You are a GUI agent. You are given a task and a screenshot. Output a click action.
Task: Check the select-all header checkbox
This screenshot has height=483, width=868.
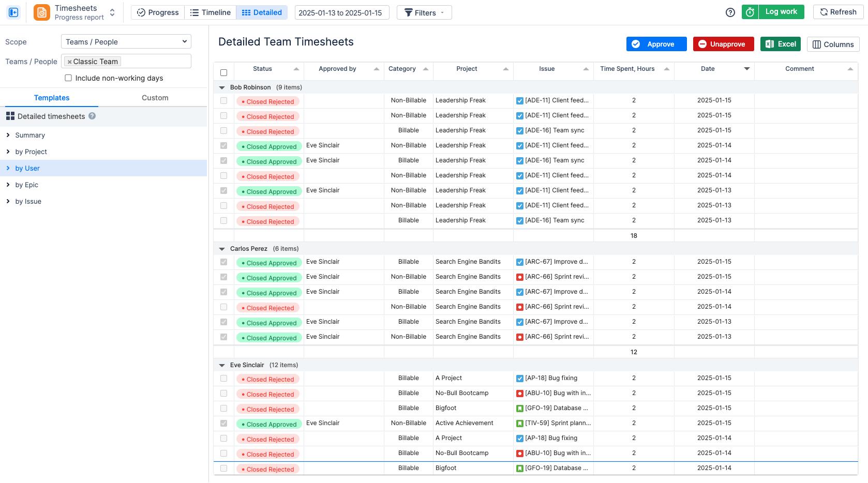[223, 72]
